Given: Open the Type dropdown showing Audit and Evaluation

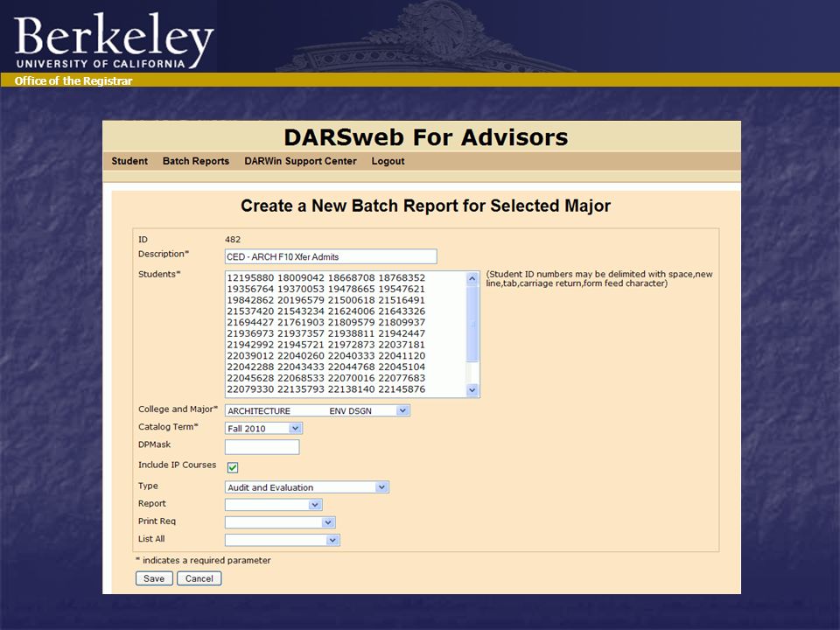Looking at the screenshot, I should click(306, 487).
